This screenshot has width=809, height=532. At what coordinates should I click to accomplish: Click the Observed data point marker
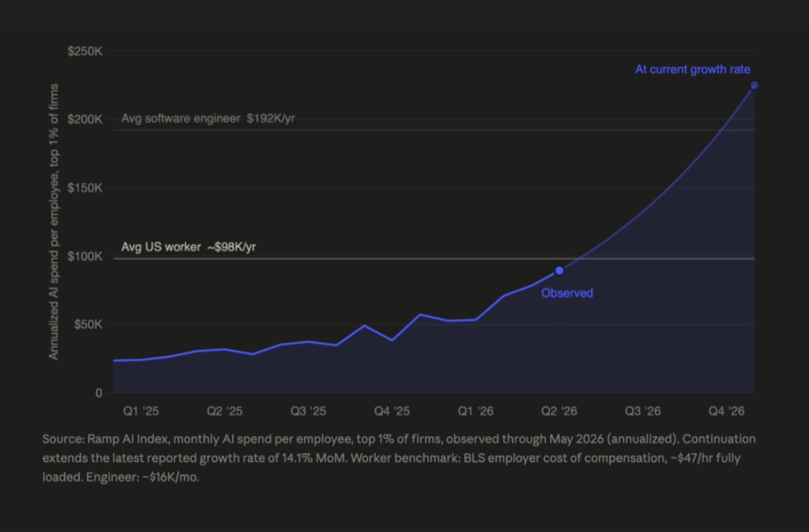(559, 271)
